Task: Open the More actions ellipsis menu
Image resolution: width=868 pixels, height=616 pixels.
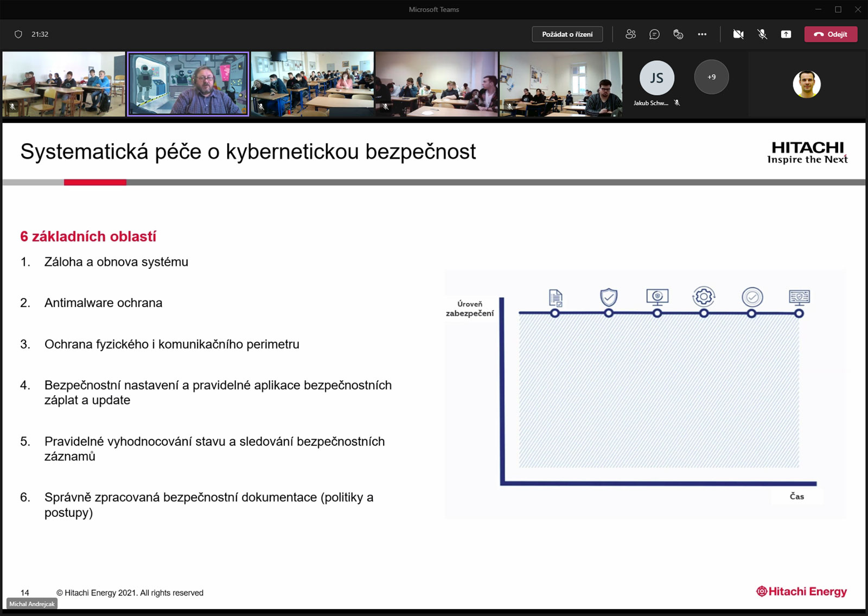Action: 702,34
